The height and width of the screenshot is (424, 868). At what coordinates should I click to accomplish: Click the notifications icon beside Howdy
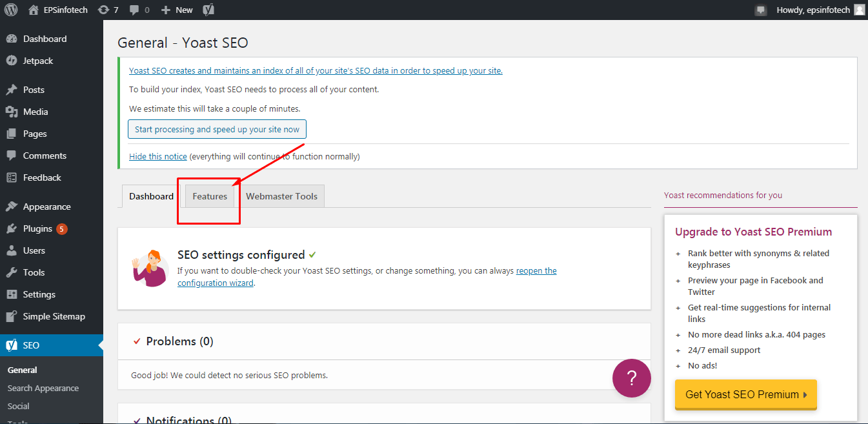click(x=761, y=10)
